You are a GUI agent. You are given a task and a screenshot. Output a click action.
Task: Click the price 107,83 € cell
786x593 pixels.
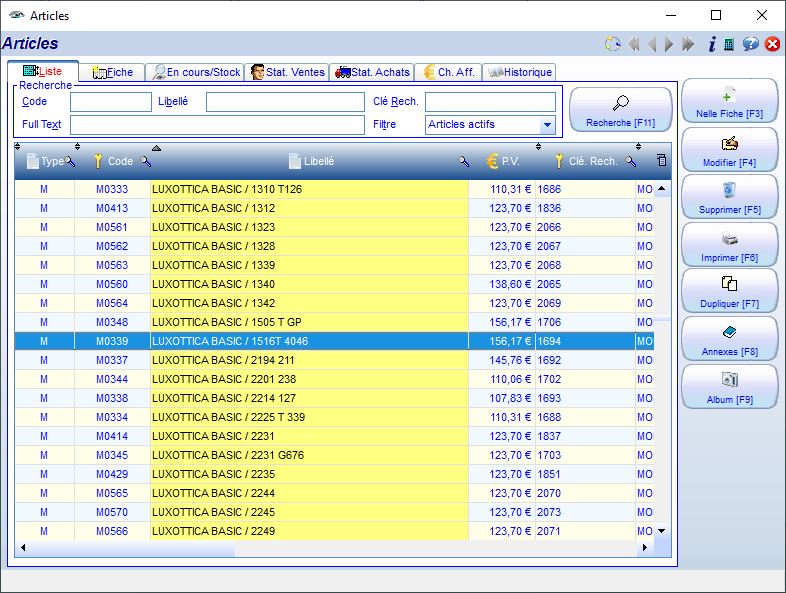(x=502, y=399)
